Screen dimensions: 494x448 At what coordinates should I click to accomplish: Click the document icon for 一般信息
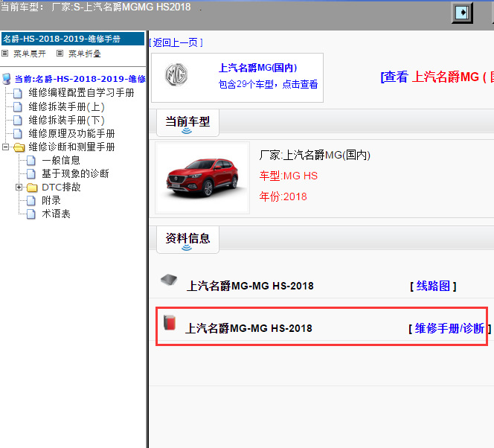pyautogui.click(x=31, y=160)
